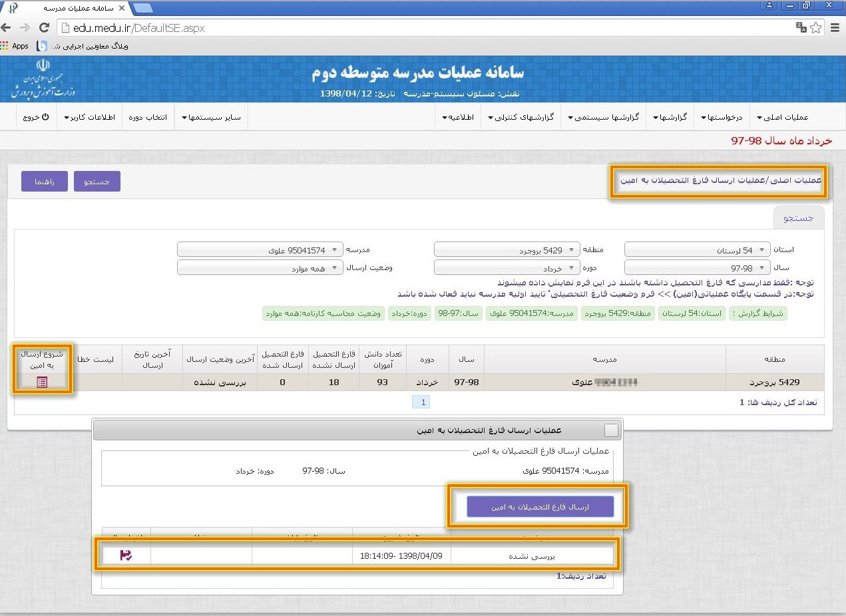Open Chrome hamburger menu

click(x=835, y=28)
